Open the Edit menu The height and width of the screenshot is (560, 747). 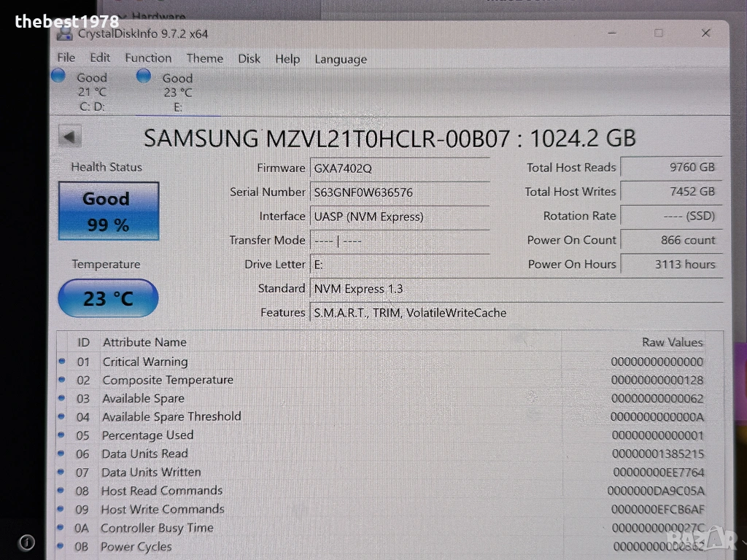100,58
